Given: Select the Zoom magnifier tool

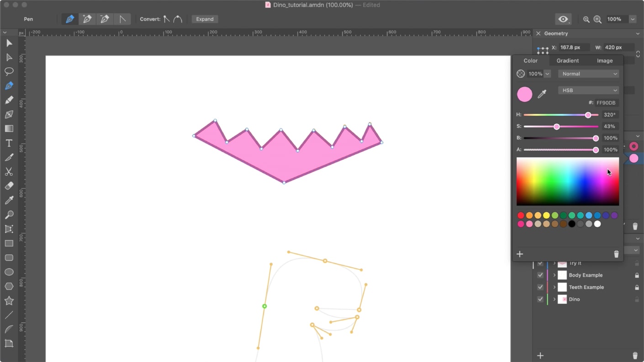Looking at the screenshot, I should [x=9, y=215].
